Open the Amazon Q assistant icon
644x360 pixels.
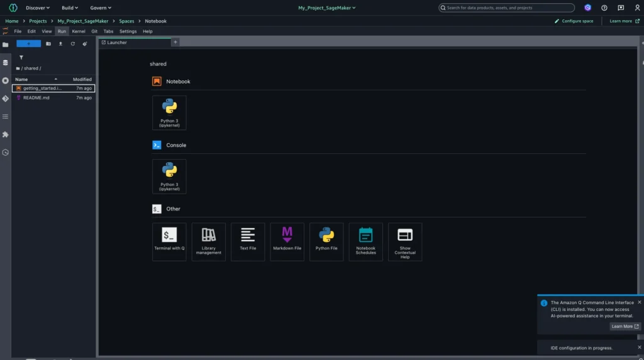click(x=587, y=8)
